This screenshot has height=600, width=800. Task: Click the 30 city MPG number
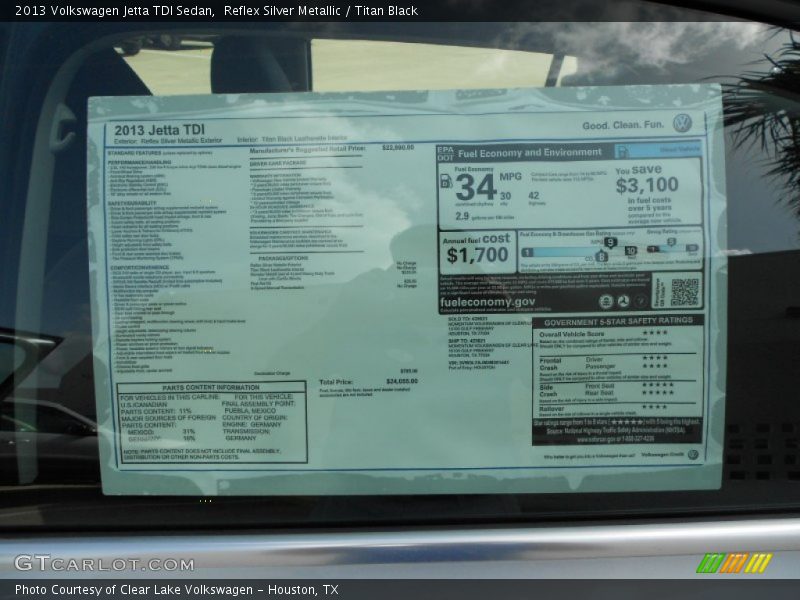(x=505, y=196)
